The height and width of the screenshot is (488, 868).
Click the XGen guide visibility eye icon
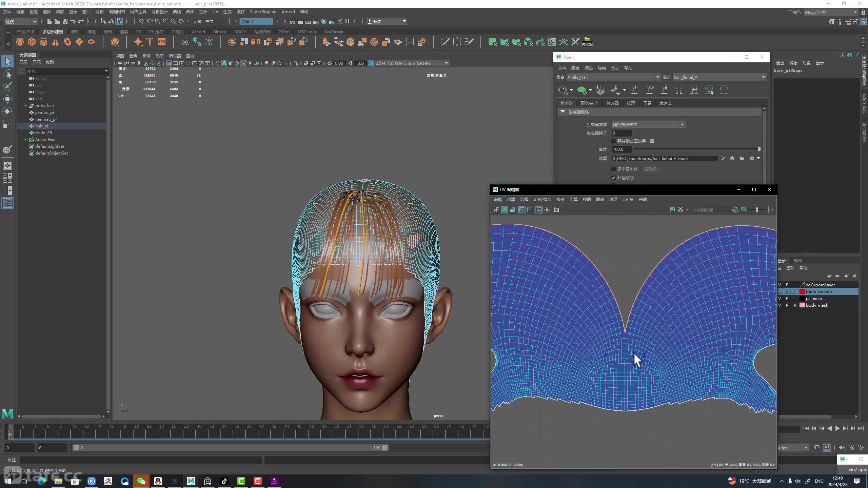point(649,90)
